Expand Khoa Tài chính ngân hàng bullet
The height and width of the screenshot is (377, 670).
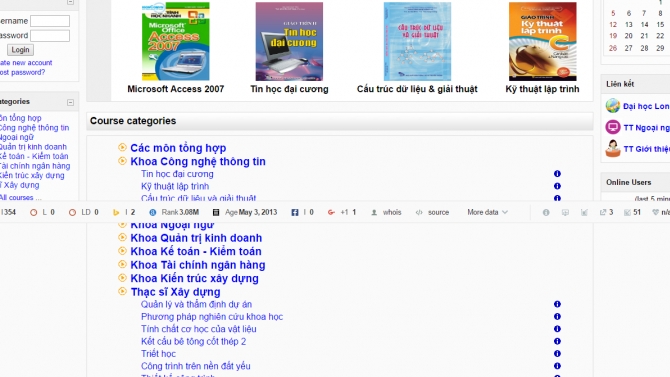coord(122,264)
